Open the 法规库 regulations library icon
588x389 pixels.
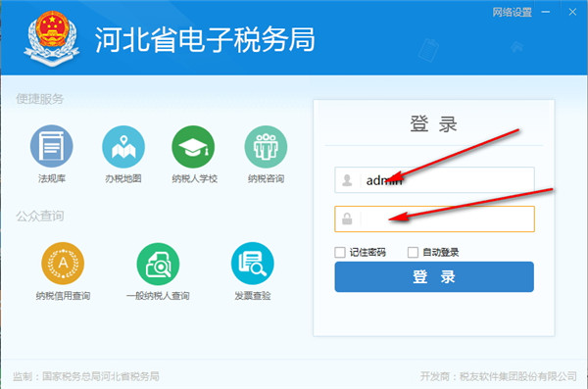coord(51,146)
